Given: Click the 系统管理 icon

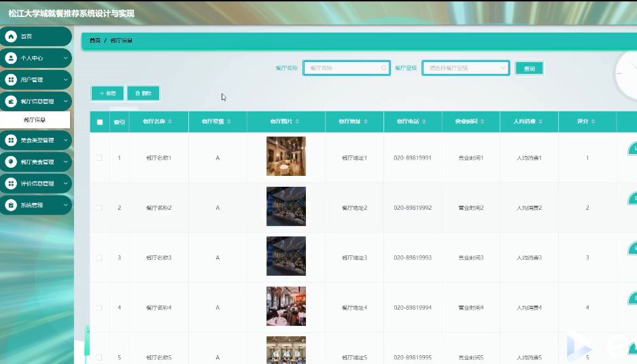Looking at the screenshot, I should coord(11,205).
